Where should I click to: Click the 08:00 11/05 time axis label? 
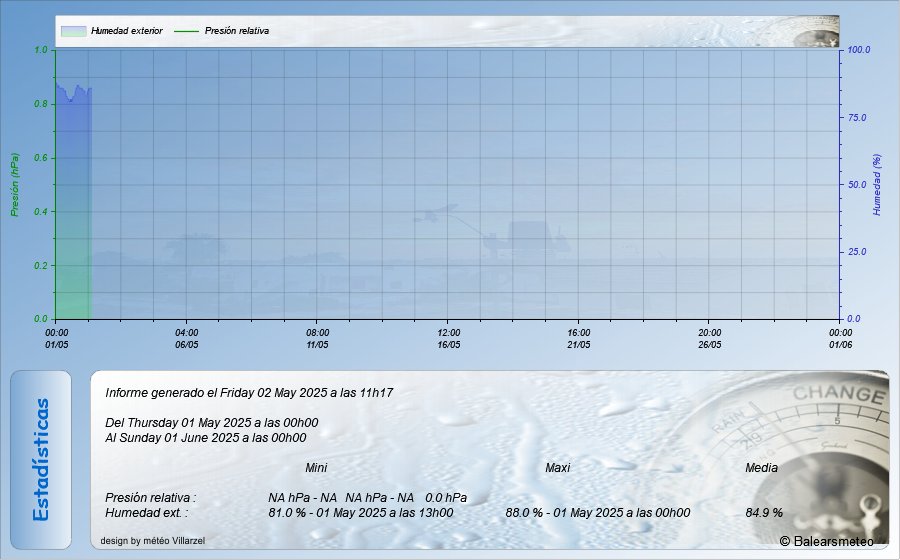click(x=317, y=339)
